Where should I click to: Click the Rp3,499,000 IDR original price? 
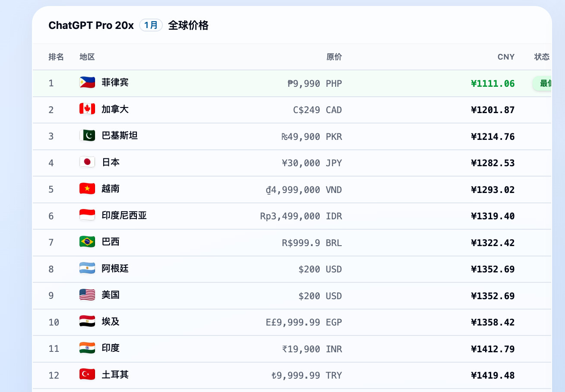coord(301,216)
